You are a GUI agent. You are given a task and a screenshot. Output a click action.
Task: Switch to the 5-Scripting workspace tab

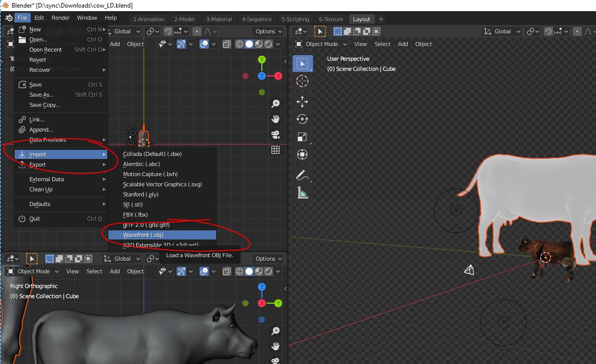296,18
